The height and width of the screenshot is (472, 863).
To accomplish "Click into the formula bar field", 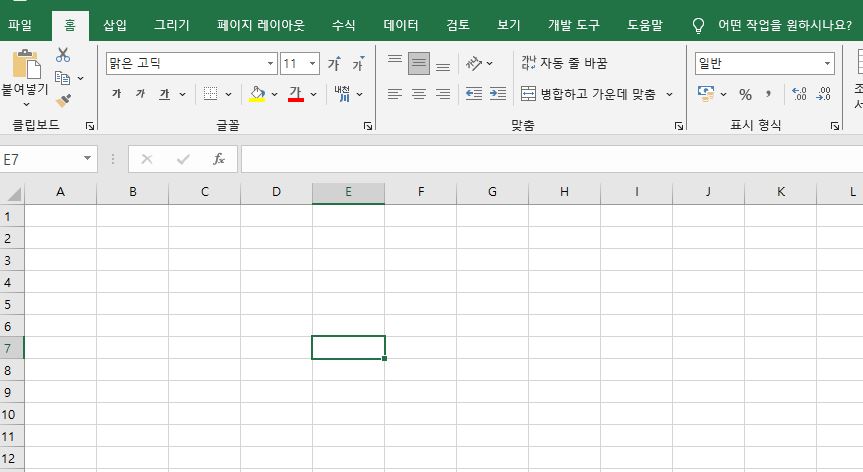I will 551,159.
